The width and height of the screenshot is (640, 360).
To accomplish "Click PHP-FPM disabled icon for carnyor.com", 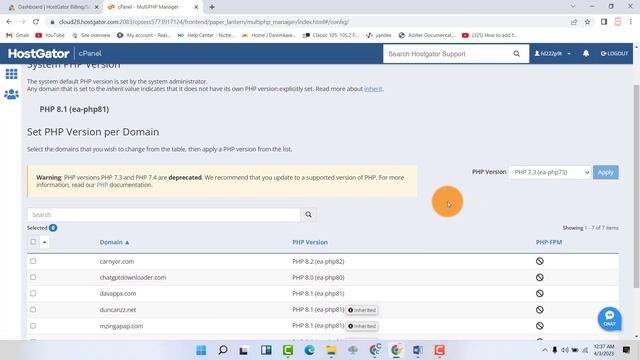I will (x=540, y=261).
